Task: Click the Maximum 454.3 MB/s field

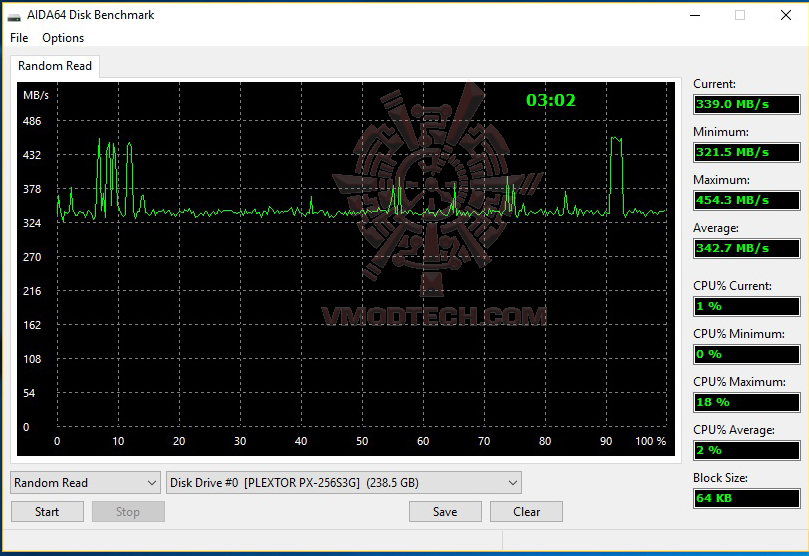Action: (x=747, y=200)
